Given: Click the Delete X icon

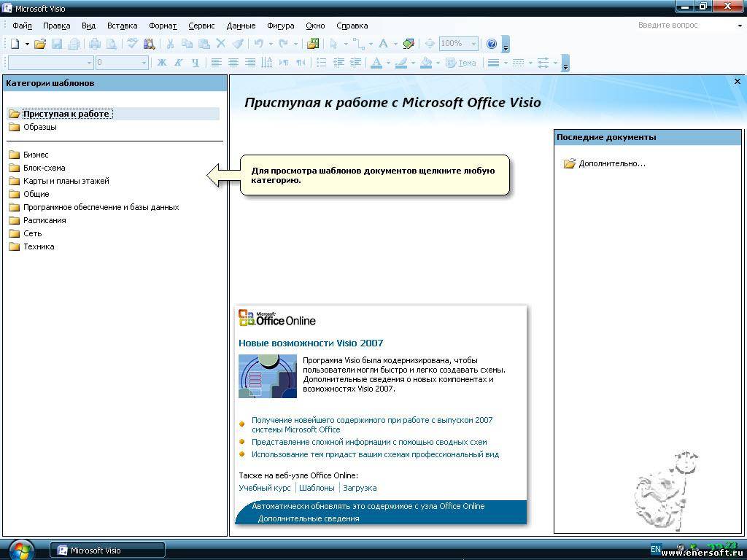Looking at the screenshot, I should click(x=220, y=44).
